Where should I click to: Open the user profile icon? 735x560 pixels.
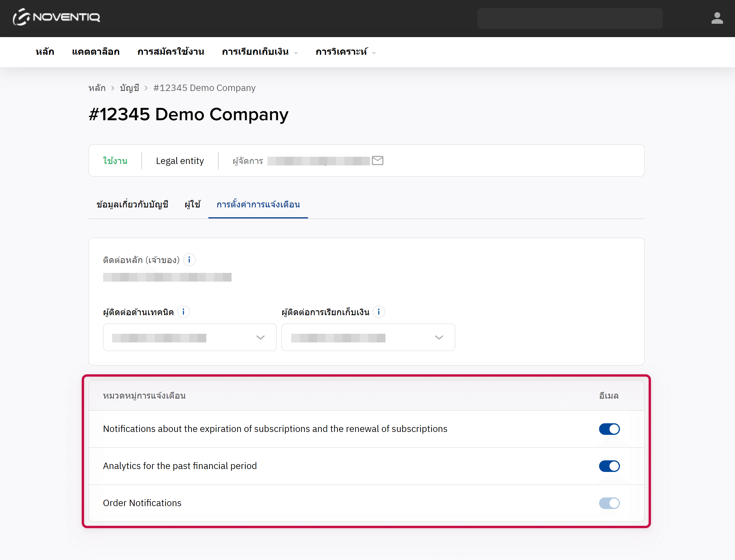tap(717, 18)
